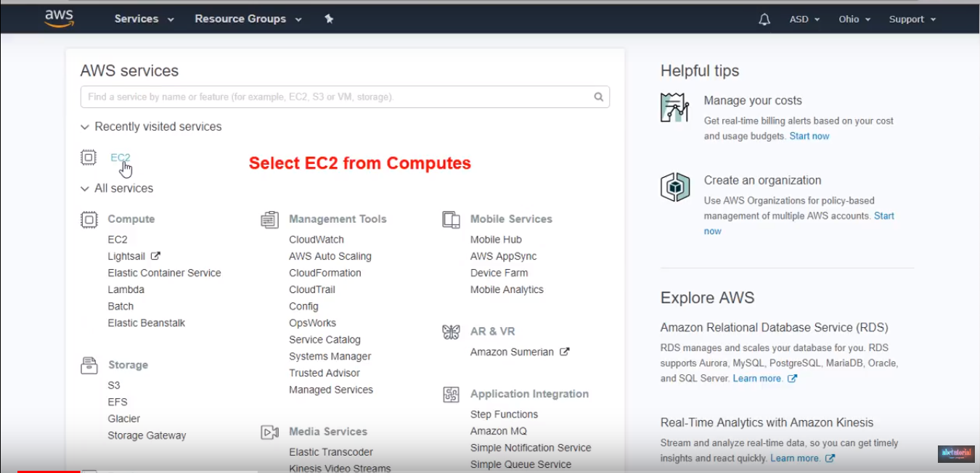This screenshot has width=980, height=473.
Task: Open CloudWatch service
Action: [317, 239]
